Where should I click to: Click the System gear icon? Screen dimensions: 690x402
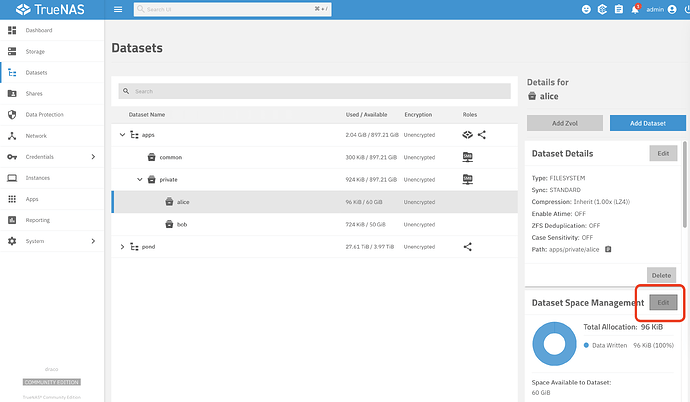click(x=12, y=241)
